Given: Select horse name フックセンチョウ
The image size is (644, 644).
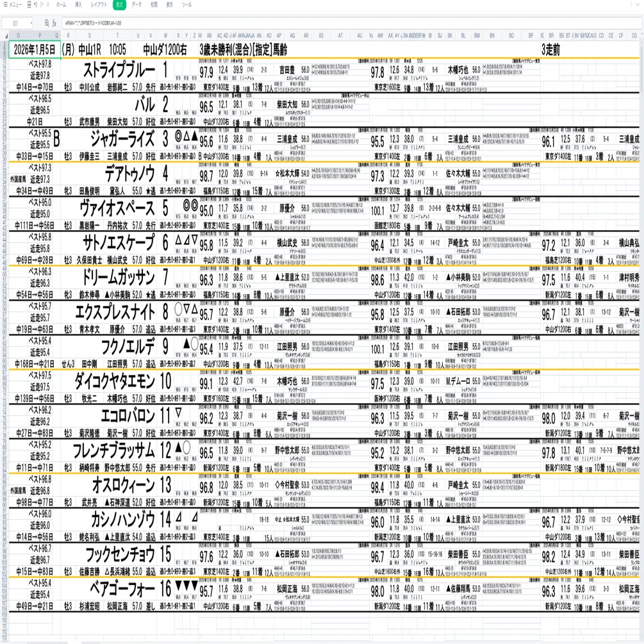Looking at the screenshot, I should [x=120, y=554].
